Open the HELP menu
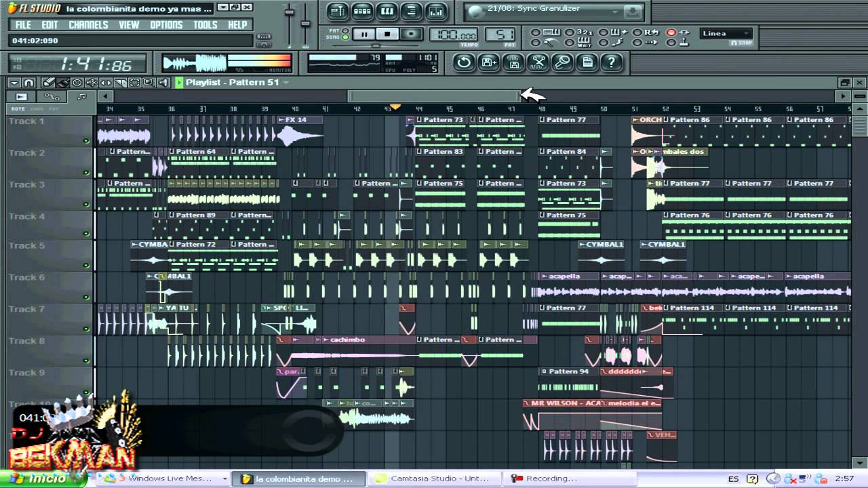 tap(237, 25)
